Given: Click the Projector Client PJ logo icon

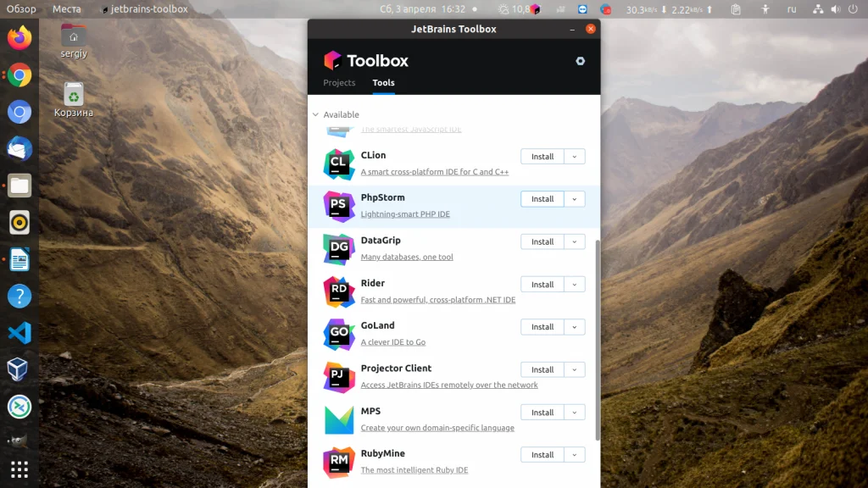Looking at the screenshot, I should [339, 377].
